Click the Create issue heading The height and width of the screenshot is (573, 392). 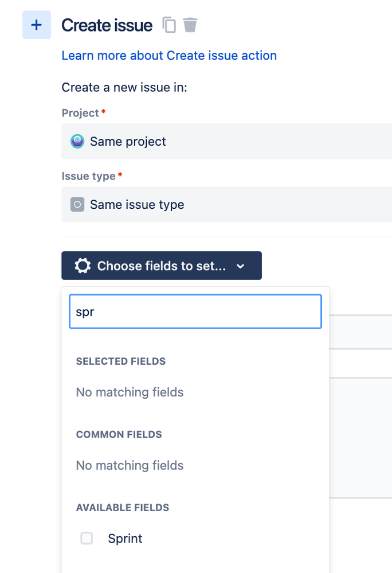107,26
